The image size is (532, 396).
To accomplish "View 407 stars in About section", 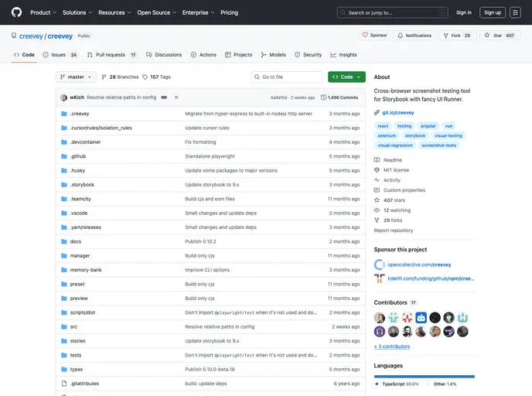I will [x=394, y=200].
